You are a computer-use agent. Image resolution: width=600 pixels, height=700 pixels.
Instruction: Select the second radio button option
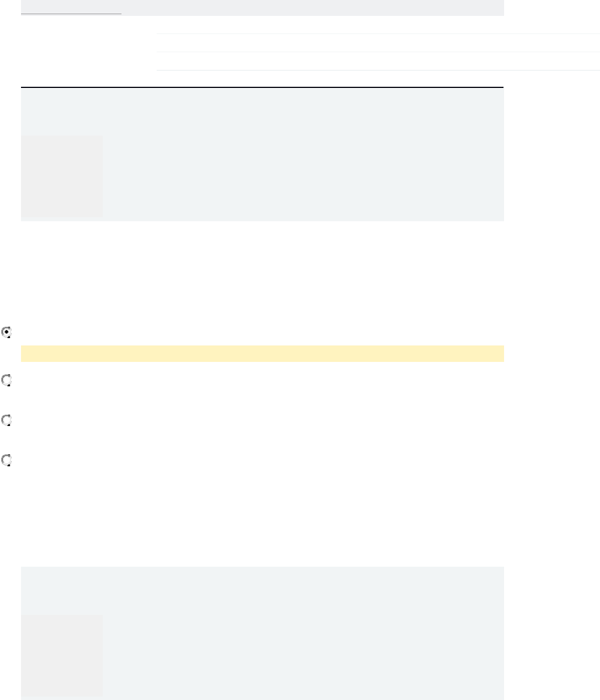(x=7, y=381)
